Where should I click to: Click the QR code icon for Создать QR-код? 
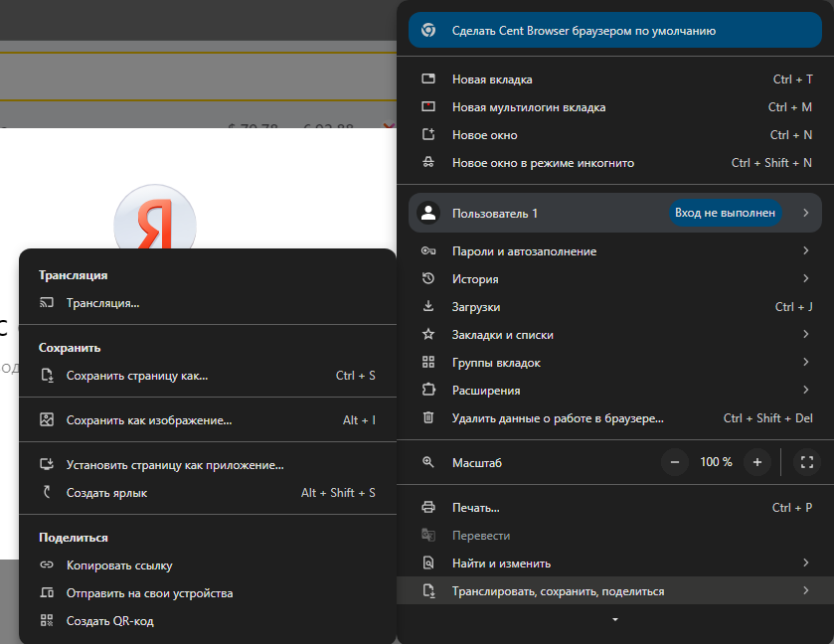pos(46,621)
